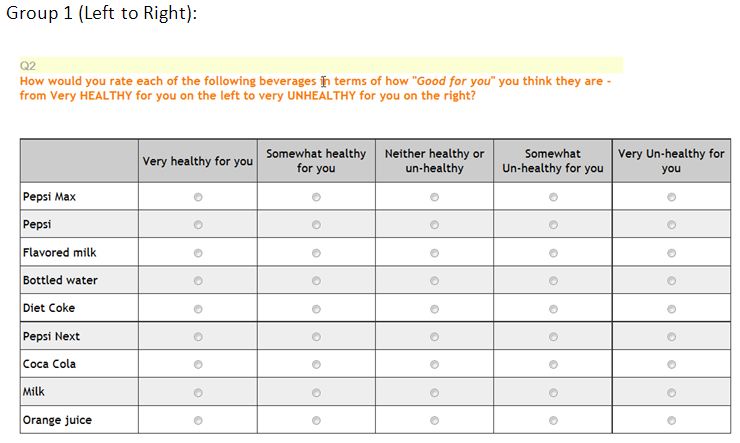
Task: Choose Very healthy for Pepsi Next
Action: pyautogui.click(x=198, y=336)
